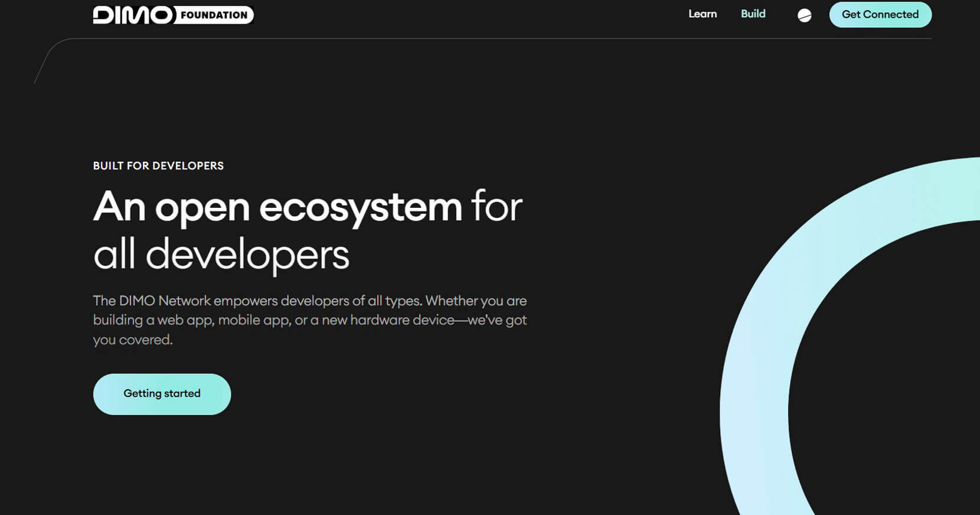Open the Learn menu
The width and height of the screenshot is (980, 515).
[702, 14]
